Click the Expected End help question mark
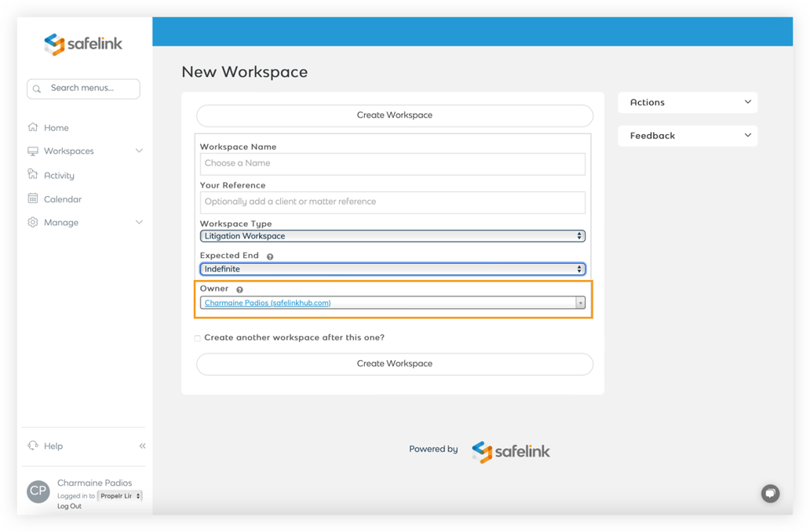The height and width of the screenshot is (532, 810). 269,255
